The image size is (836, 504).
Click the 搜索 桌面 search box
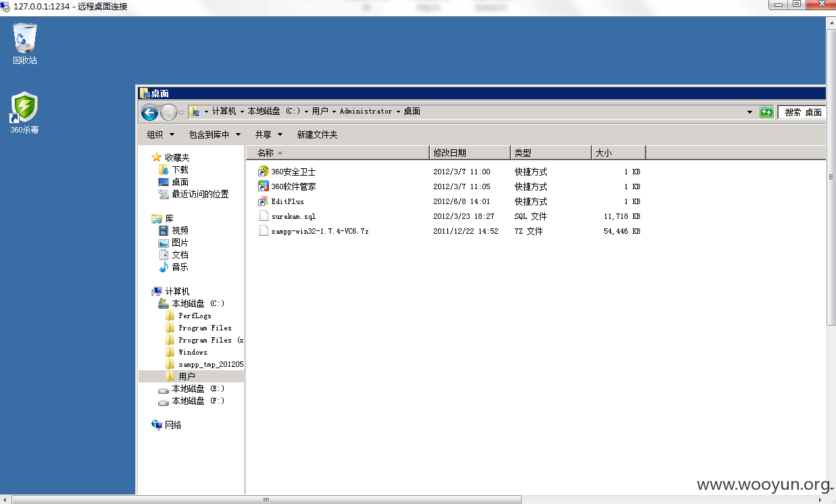(802, 112)
